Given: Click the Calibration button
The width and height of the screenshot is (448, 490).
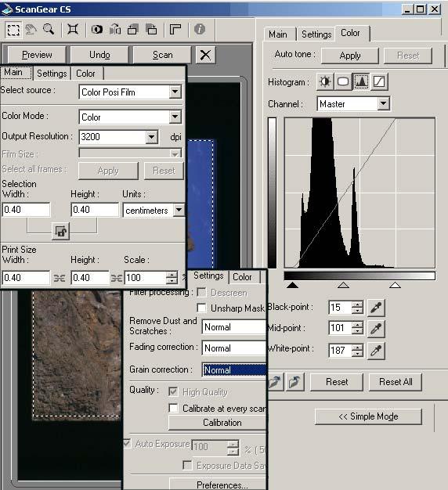Looking at the screenshot, I should point(217,423).
